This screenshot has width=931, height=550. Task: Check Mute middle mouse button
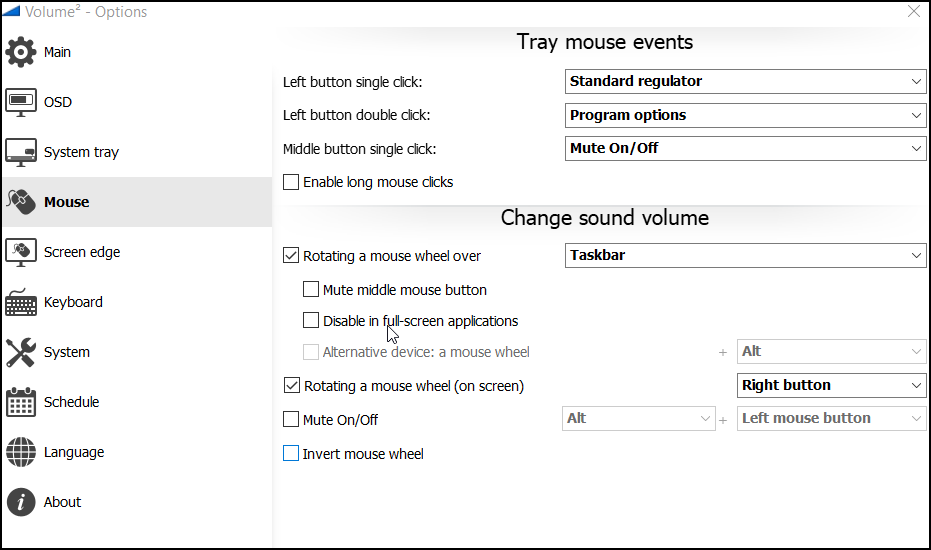coord(311,289)
